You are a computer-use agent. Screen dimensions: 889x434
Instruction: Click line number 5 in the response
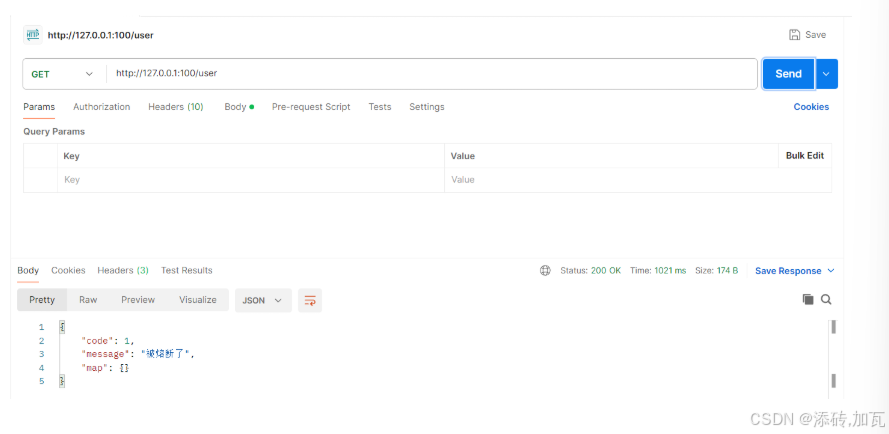click(41, 381)
